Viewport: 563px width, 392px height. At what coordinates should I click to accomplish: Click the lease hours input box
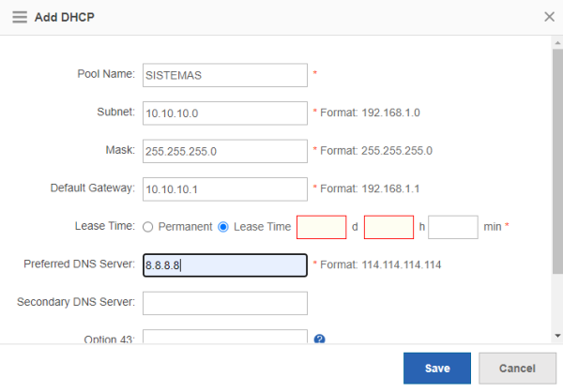pyautogui.click(x=388, y=227)
